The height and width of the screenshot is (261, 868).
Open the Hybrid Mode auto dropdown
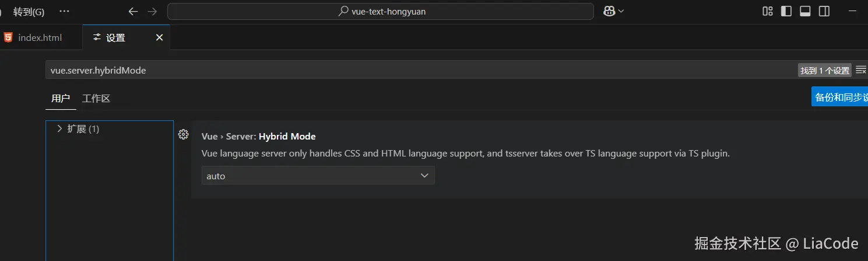coord(318,176)
